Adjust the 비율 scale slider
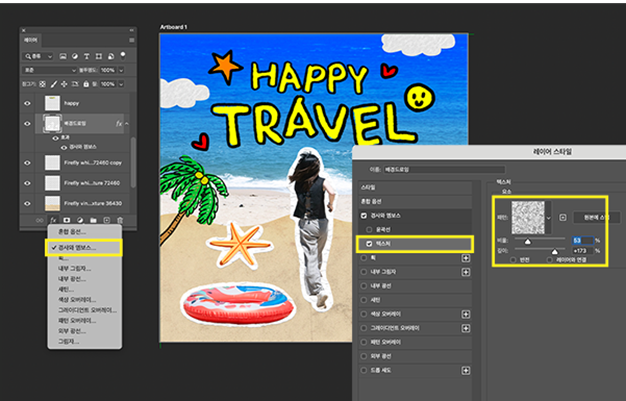626x401 pixels. (x=528, y=241)
